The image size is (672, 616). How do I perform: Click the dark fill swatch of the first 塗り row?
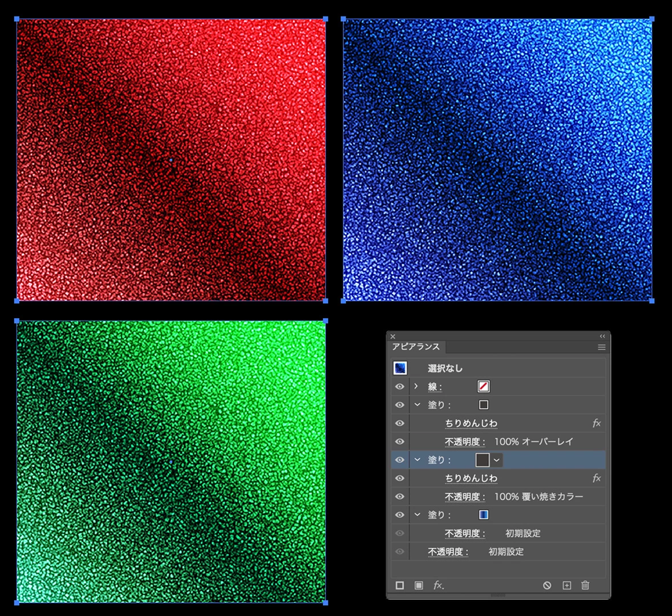(483, 405)
